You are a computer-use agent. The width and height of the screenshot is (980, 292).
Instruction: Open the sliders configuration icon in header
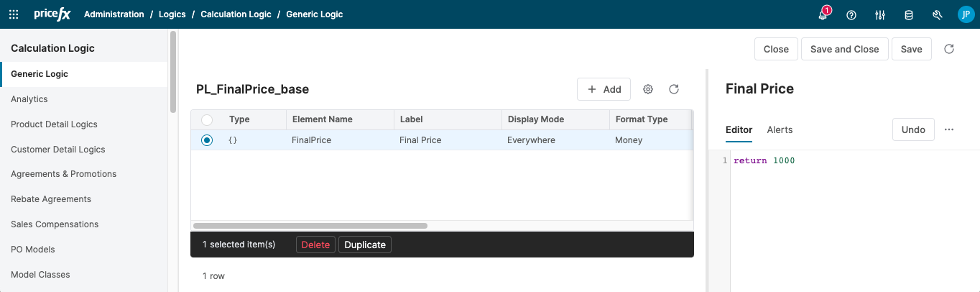[x=880, y=14]
